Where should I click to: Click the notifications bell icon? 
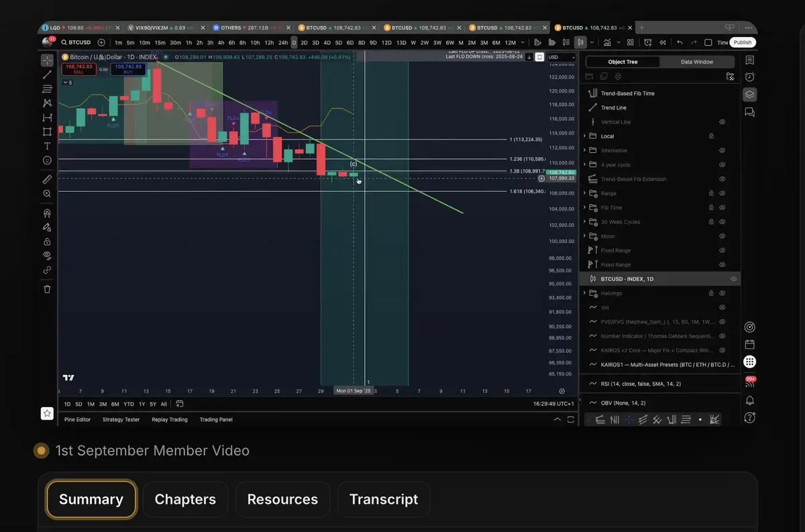[x=749, y=401]
